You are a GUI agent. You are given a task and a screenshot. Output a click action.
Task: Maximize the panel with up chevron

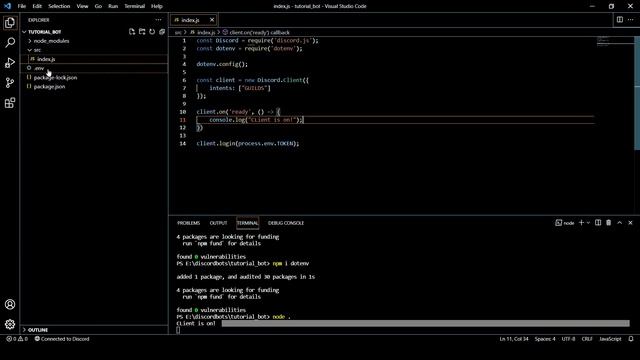coord(620,222)
